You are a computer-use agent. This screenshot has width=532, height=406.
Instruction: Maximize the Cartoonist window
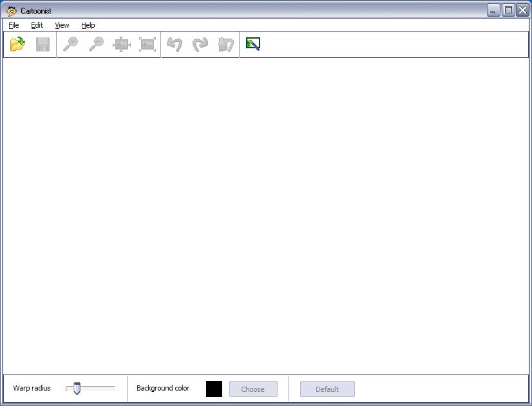point(508,10)
